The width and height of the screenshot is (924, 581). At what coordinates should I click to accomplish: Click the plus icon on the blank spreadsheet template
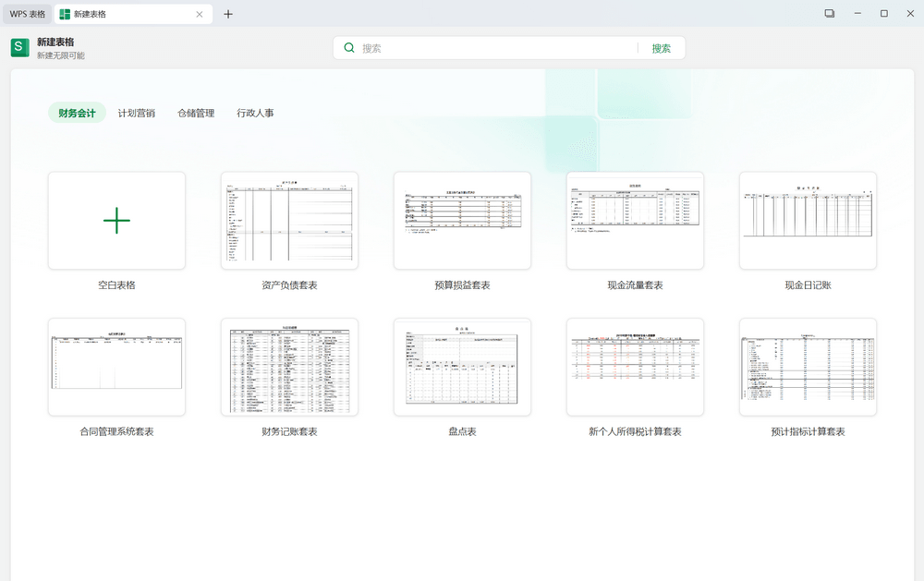click(116, 220)
